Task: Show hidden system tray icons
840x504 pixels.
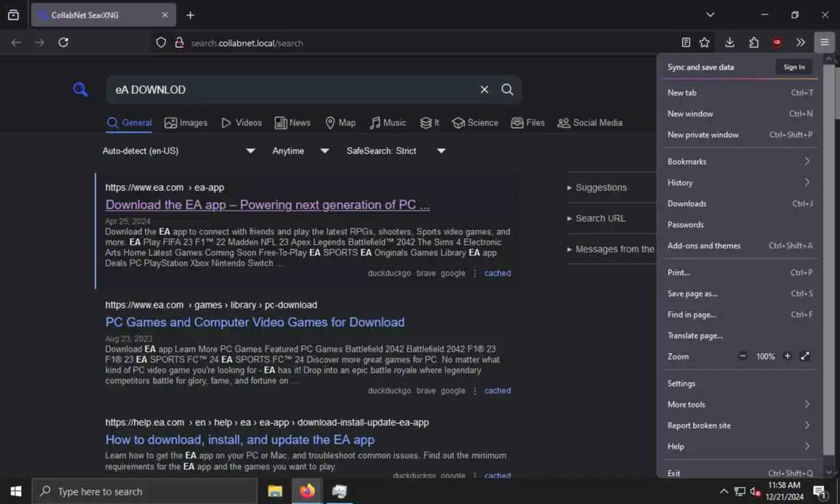Action: [724, 491]
